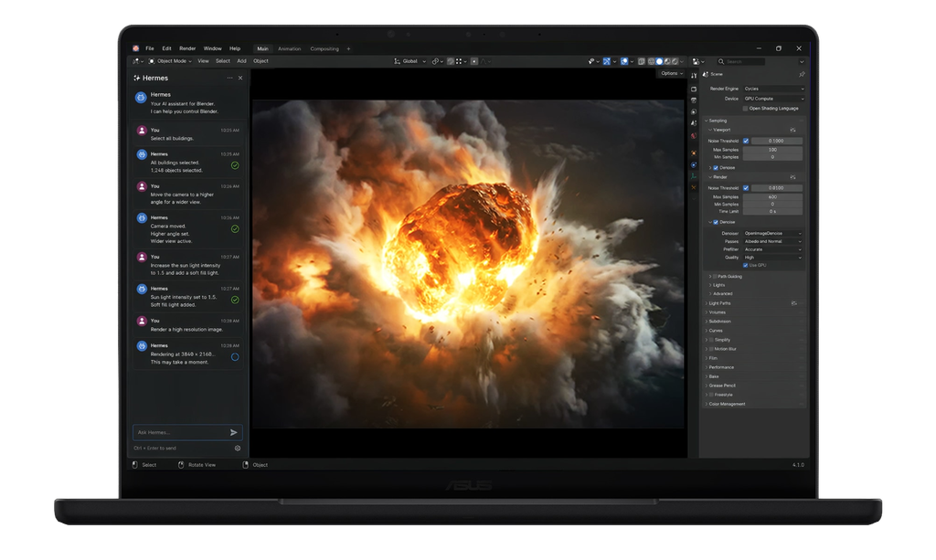
Task: Open the viewport Options button
Action: coord(672,73)
